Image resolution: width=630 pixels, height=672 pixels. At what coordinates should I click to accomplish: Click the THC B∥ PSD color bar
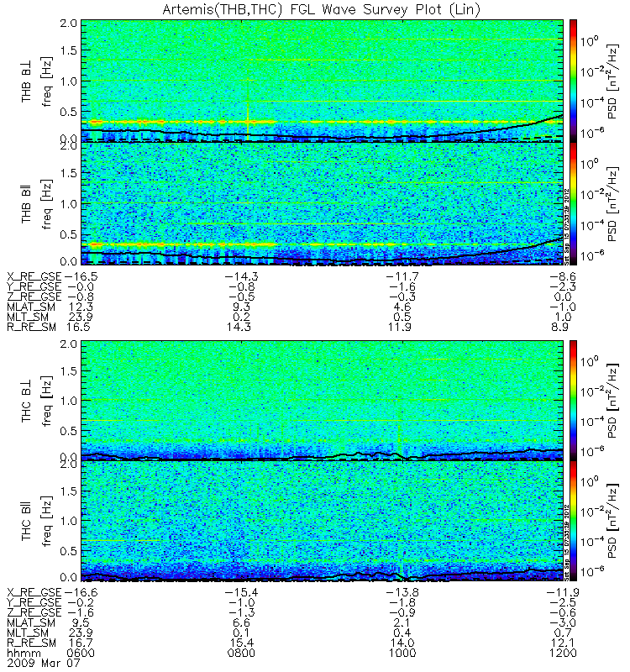(573, 521)
